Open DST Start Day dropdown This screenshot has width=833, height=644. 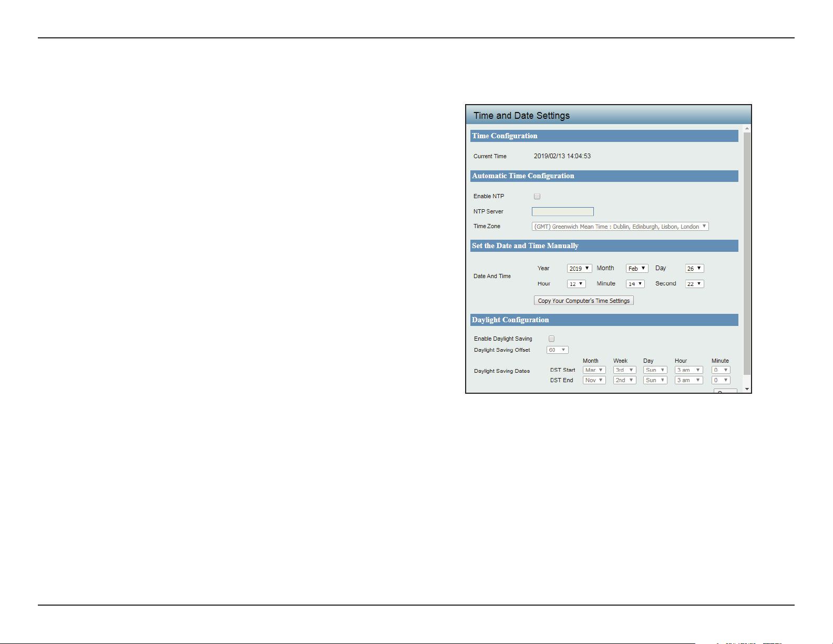tap(655, 370)
